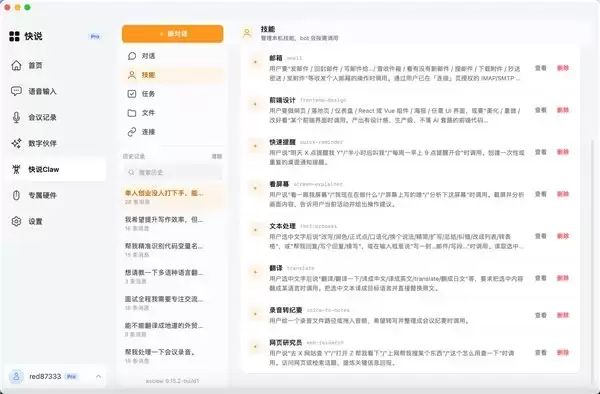
Task: Start a new conversation with orange button
Action: (173, 34)
